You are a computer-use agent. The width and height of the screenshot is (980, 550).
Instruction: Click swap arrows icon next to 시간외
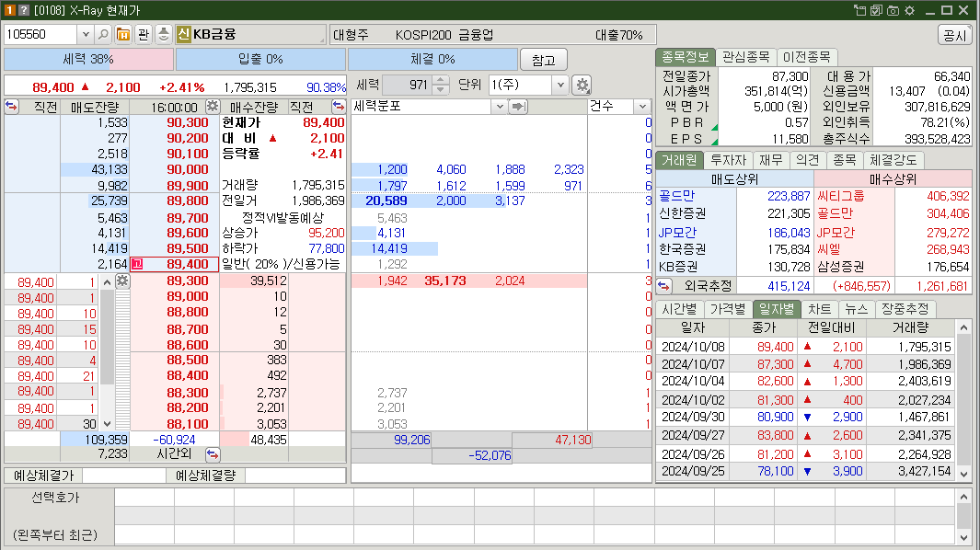click(213, 454)
